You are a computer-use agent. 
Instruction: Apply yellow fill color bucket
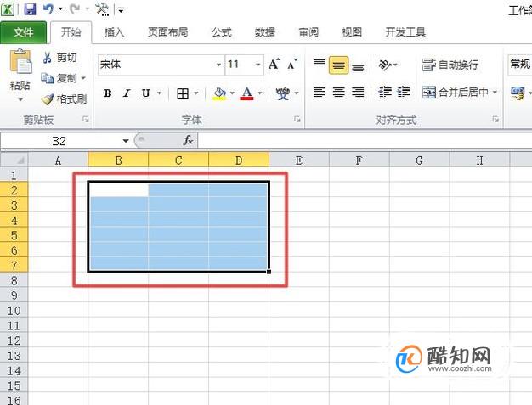click(x=219, y=93)
